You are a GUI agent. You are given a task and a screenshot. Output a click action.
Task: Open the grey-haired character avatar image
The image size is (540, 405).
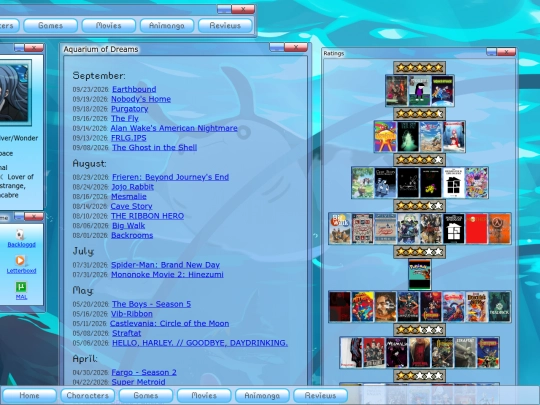pyautogui.click(x=14, y=92)
